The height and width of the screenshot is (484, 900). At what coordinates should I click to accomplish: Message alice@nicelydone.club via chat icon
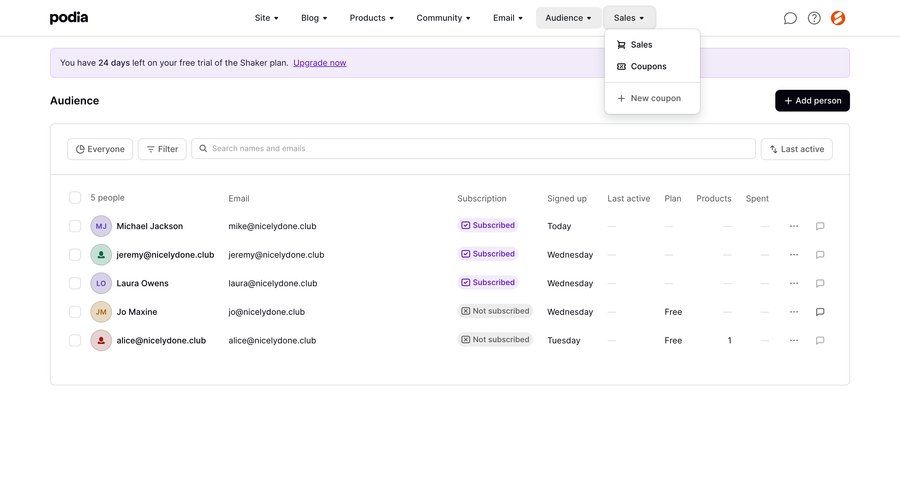[820, 340]
